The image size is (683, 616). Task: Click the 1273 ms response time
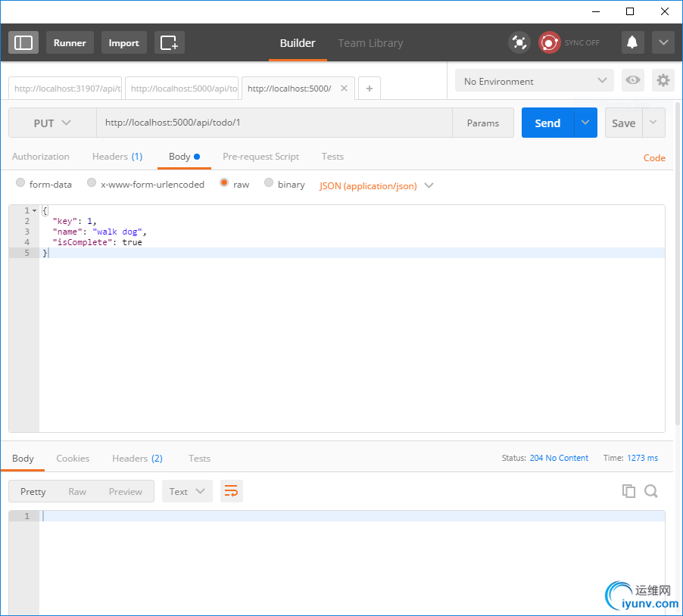[x=642, y=458]
